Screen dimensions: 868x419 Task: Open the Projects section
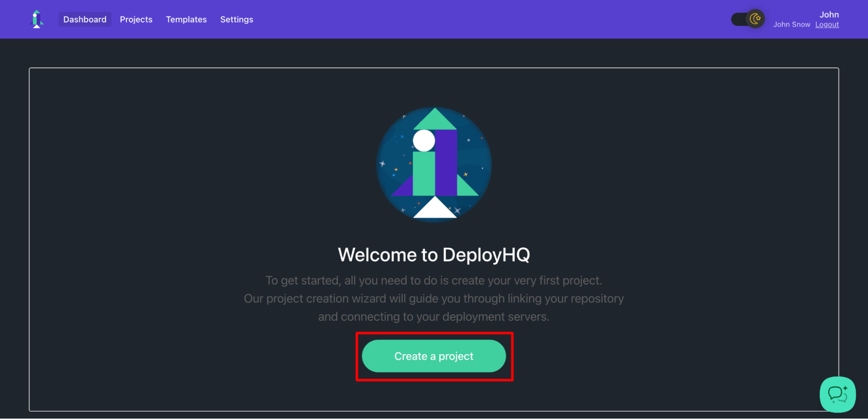click(136, 19)
